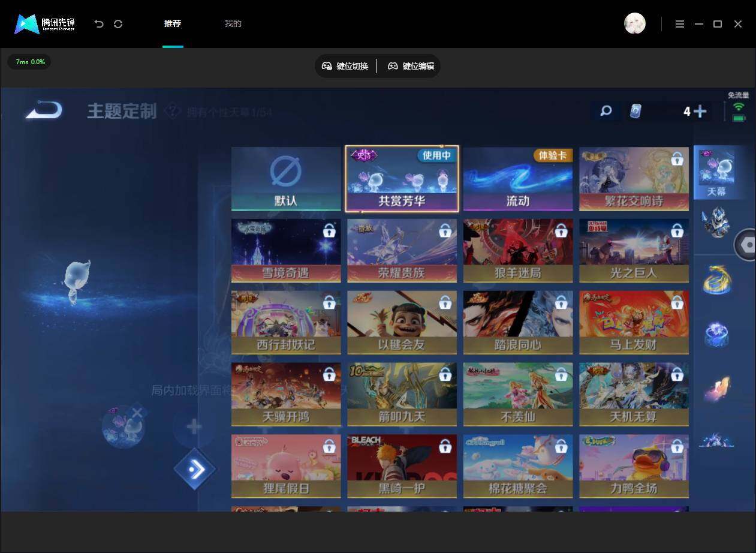Click the hexagon floating button at the right edge
Screen dimensions: 756x553
(x=746, y=245)
